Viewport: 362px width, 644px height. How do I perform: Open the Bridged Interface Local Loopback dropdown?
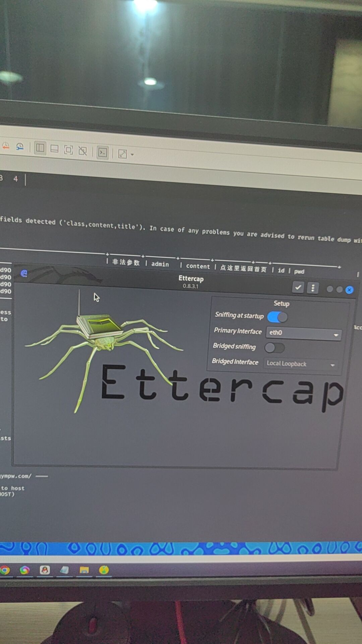click(301, 364)
